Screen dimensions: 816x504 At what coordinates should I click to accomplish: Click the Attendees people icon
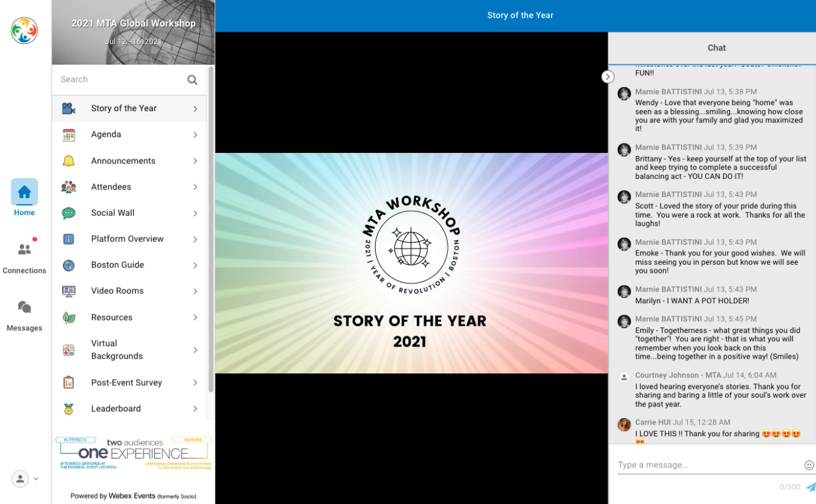pos(68,187)
